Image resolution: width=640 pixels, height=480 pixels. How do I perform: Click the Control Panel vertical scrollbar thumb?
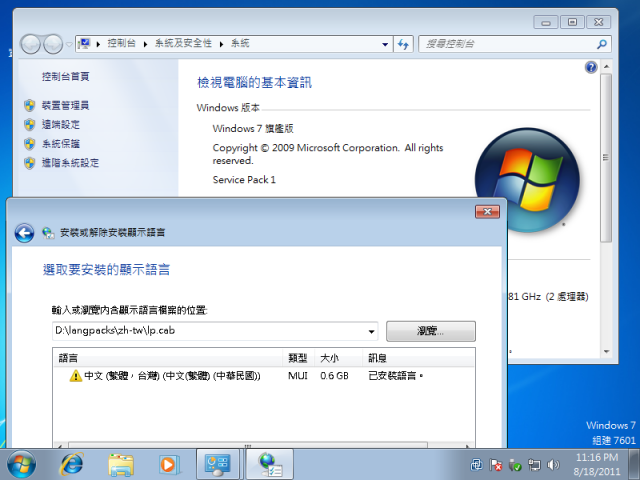[x=606, y=158]
